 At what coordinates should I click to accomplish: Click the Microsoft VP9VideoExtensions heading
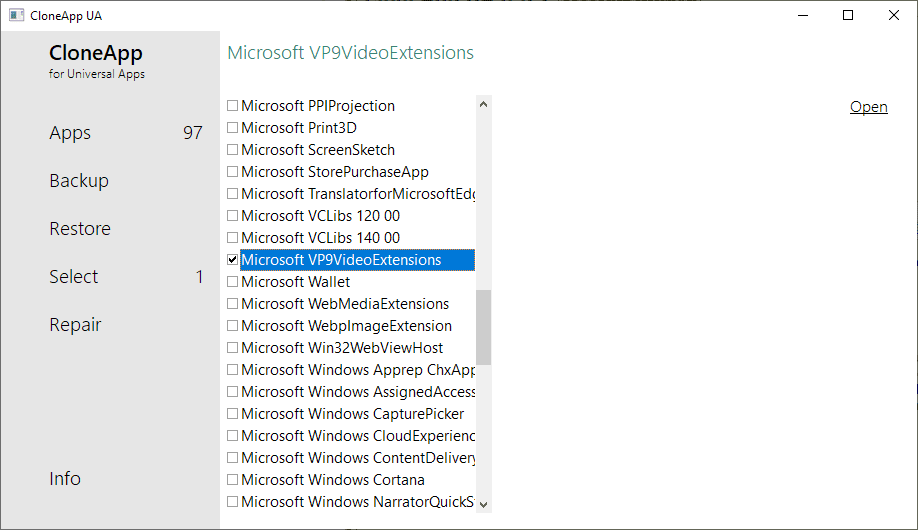click(x=350, y=53)
